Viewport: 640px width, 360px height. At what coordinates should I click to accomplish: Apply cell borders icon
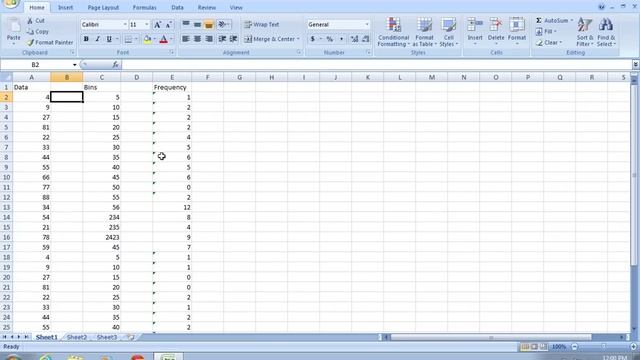128,39
